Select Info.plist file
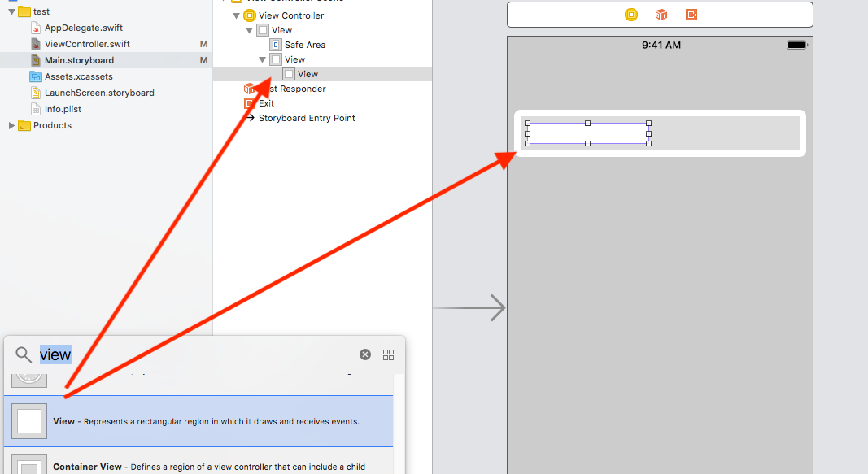868x474 pixels. (63, 109)
